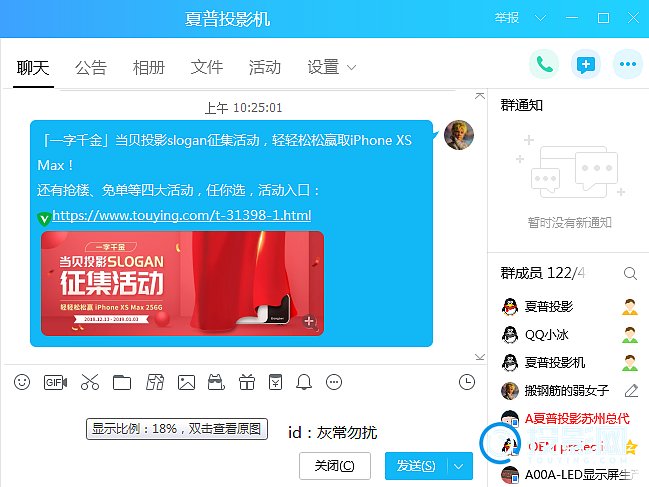Screen dimensions: 649x487
Task: Click the 暂时没有新通知 text
Action: (570, 223)
